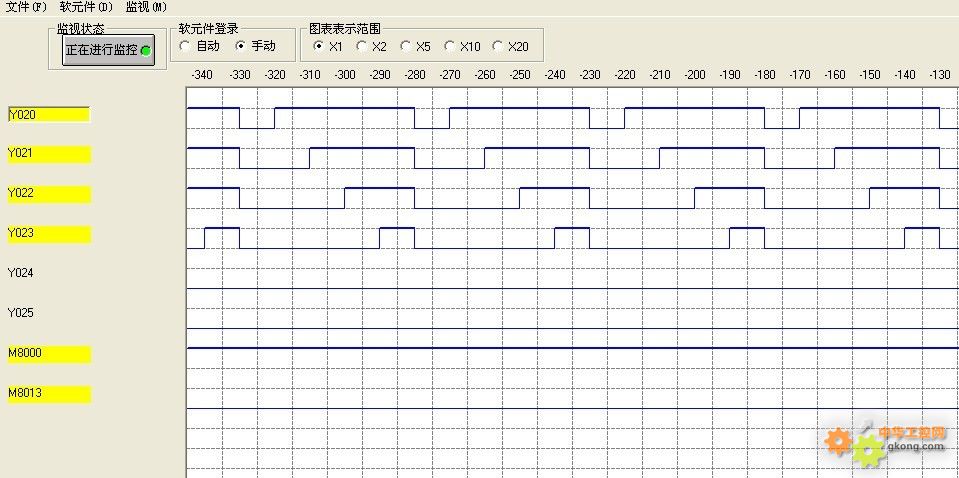The width and height of the screenshot is (959, 478).
Task: Open the 文件(F) menu
Action: pos(26,7)
